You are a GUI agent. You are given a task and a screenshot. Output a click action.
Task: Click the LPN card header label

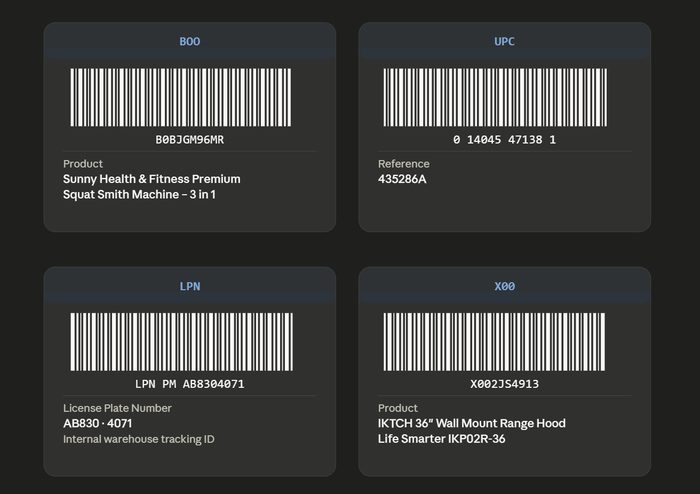coord(190,286)
